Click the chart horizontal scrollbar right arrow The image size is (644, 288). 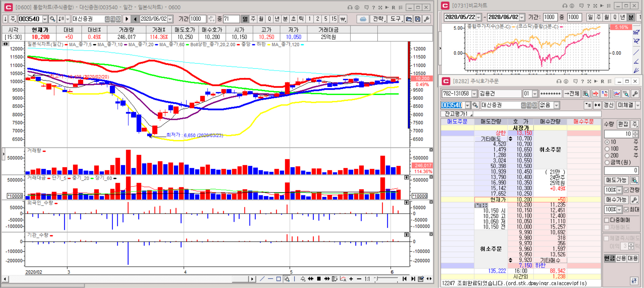(252, 279)
